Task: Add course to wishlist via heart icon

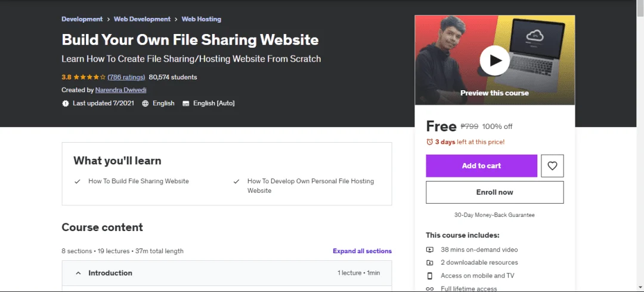Action: coord(552,166)
